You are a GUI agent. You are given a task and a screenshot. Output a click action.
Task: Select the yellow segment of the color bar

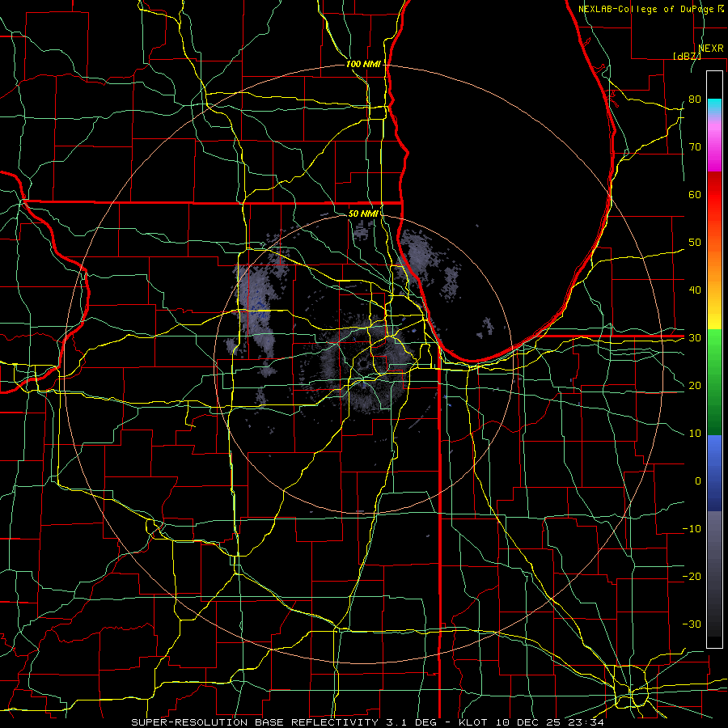coord(714,313)
